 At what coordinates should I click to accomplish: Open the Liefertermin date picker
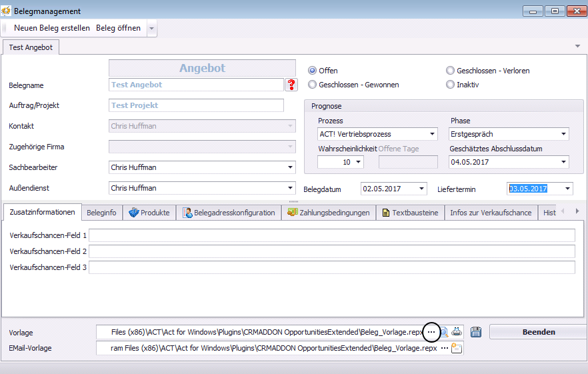(567, 189)
